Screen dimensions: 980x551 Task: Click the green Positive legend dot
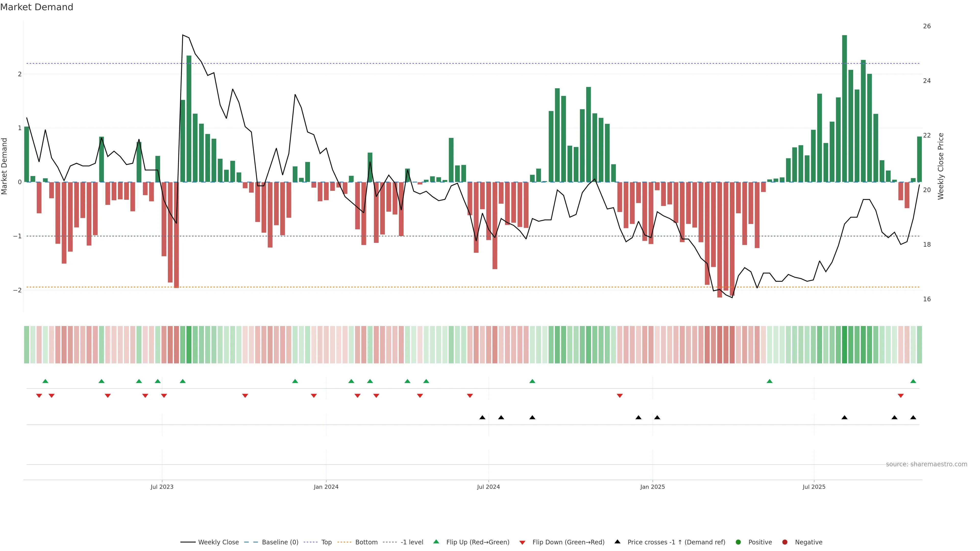point(738,542)
